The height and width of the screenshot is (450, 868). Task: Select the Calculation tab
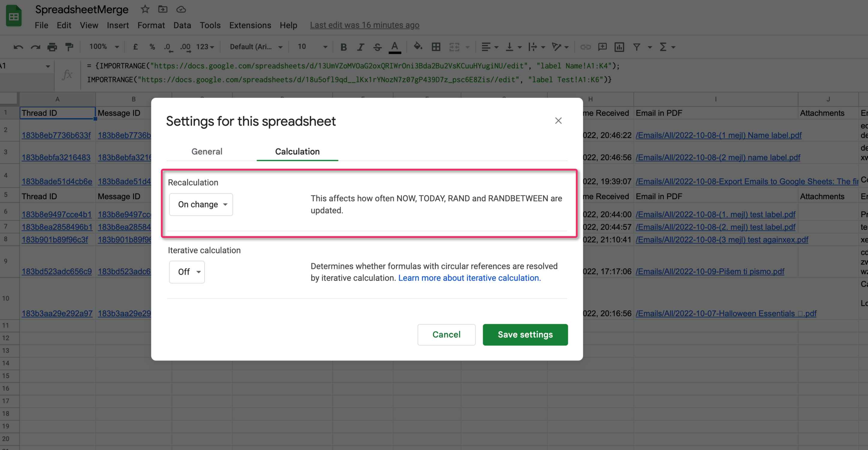297,152
